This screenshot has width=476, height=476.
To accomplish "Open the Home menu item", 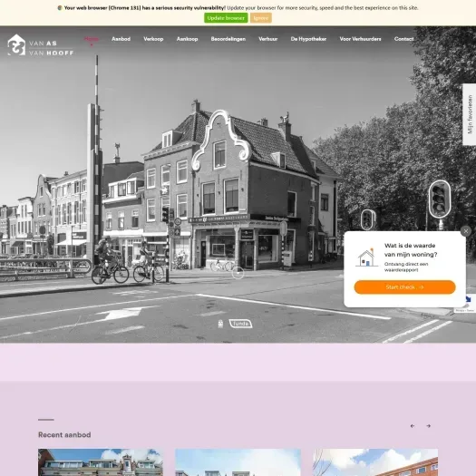I will (x=92, y=39).
